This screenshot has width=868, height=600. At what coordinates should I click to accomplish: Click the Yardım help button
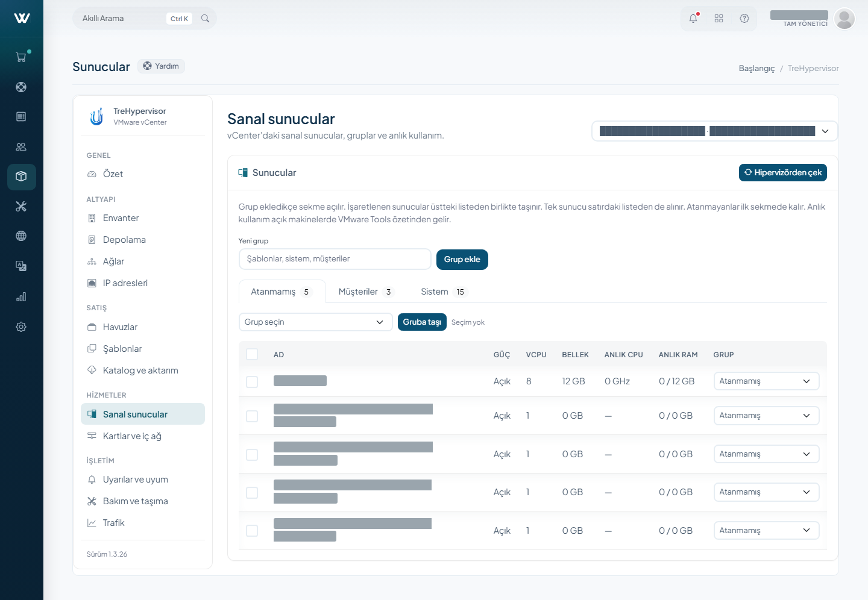tap(161, 66)
